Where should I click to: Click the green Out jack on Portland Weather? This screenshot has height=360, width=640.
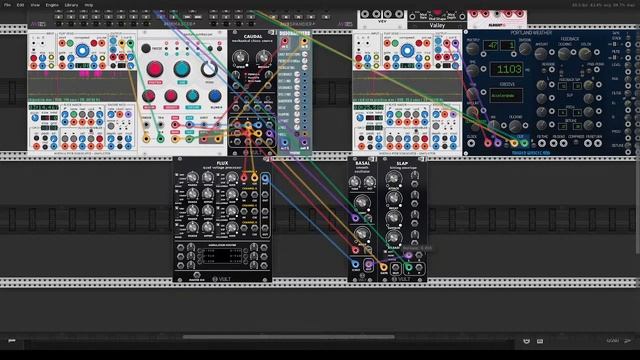point(524,143)
